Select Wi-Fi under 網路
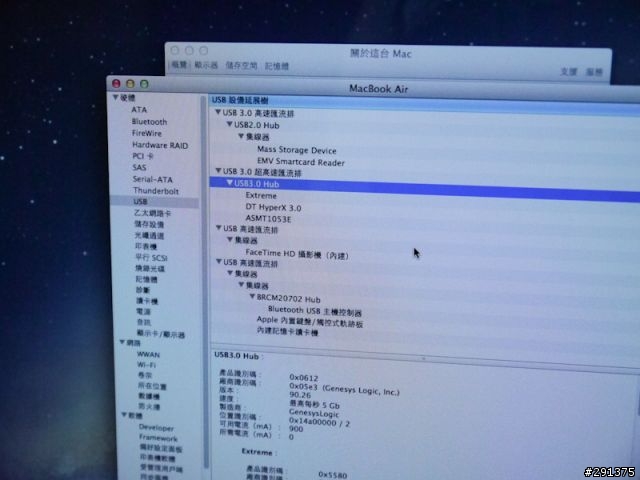 tap(147, 365)
